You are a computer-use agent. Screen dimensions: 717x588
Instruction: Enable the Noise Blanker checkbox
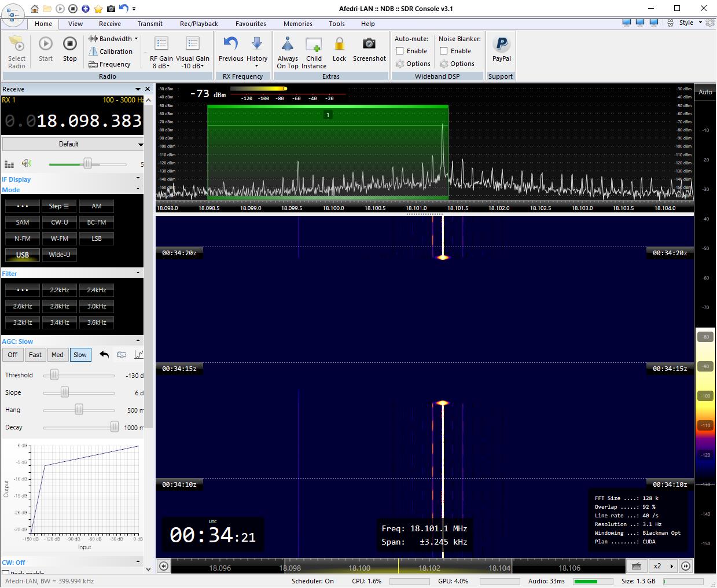(x=444, y=51)
